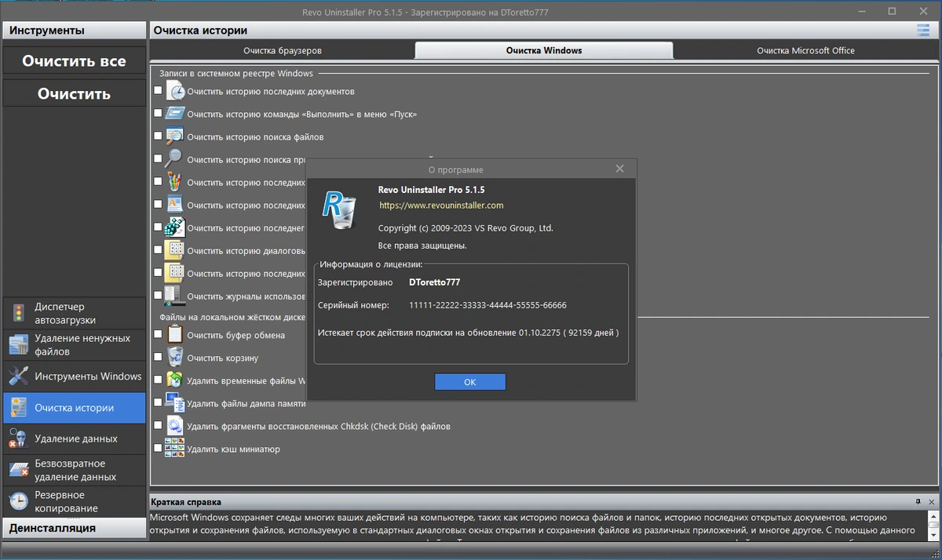Enable 'Очистить историю последних документов' checkbox
The image size is (942, 560).
pos(158,91)
